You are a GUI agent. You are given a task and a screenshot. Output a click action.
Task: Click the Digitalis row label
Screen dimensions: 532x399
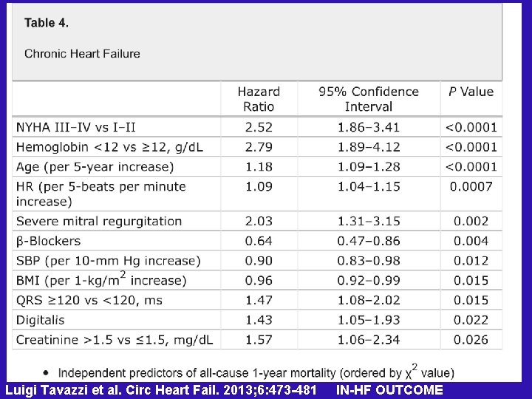[40, 320]
